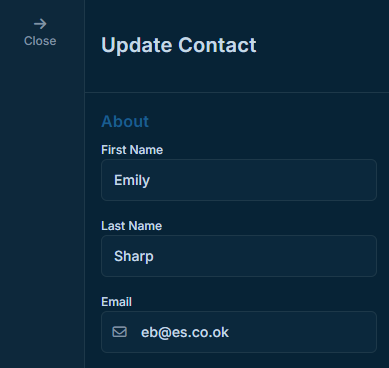Place cursor at end of email address

(230, 332)
